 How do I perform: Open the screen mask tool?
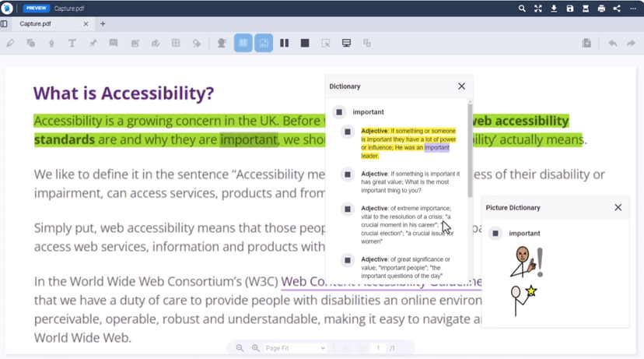(x=346, y=43)
